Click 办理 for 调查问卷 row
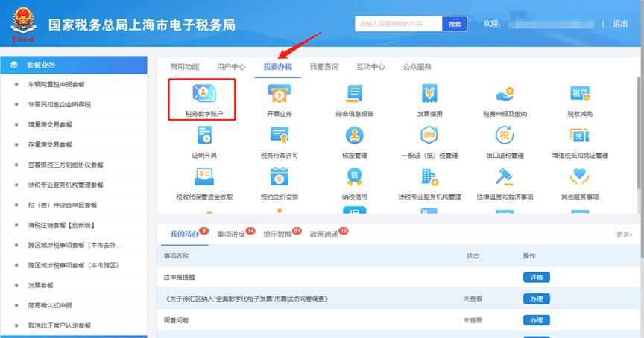Viewport: 644px width, 338px height. tap(537, 320)
